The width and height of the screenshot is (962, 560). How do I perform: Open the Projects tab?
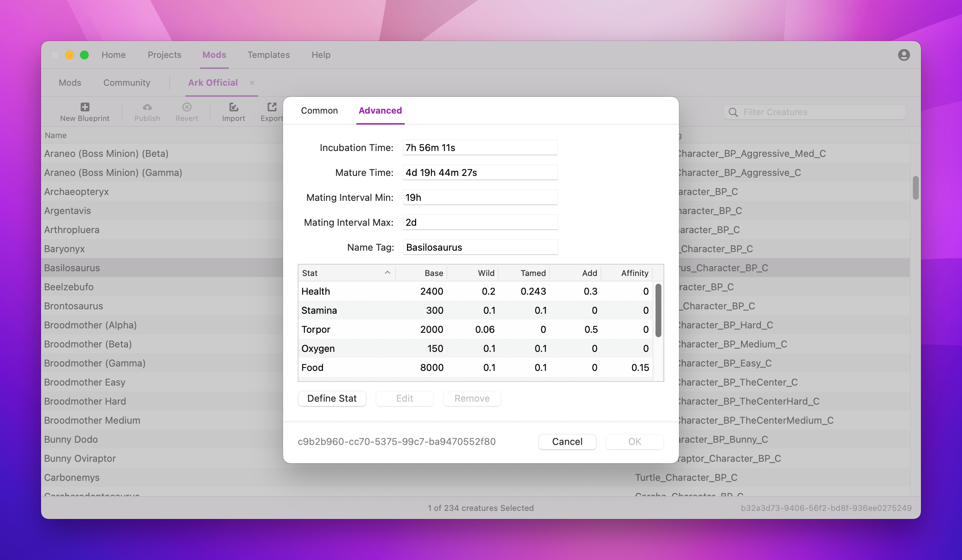pyautogui.click(x=165, y=55)
